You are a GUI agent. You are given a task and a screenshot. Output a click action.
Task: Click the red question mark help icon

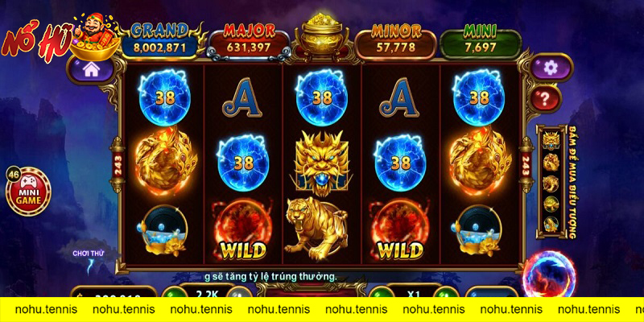(x=546, y=98)
